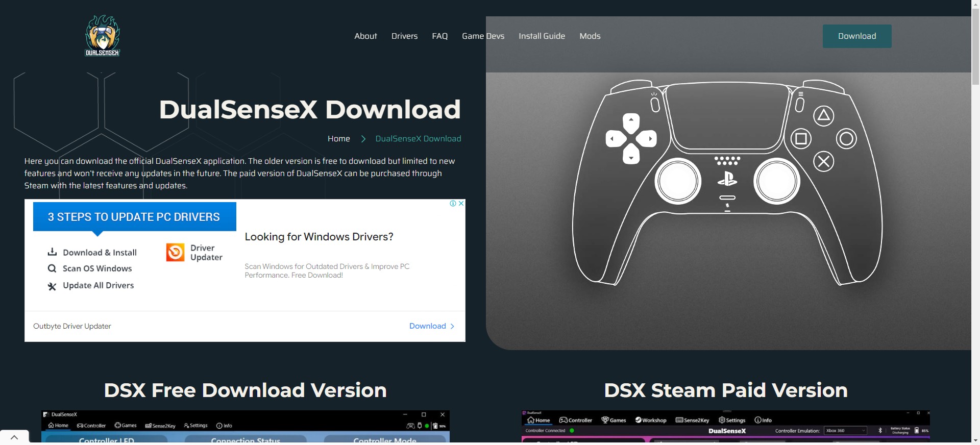Click the Sense2Key tab in the free version screenshot
The image size is (980, 445).
pos(160,426)
